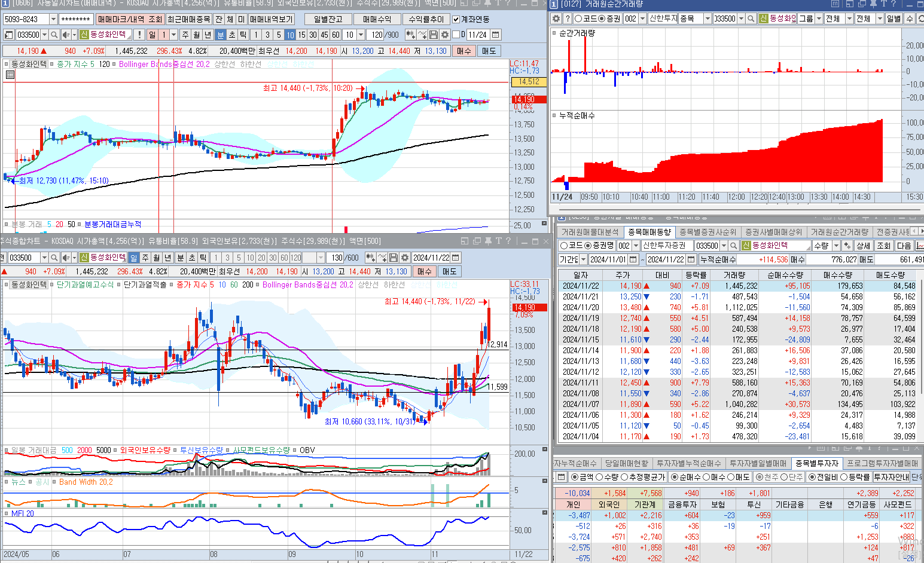Expand 그룹 dropdown in 거래원순간거래량 toolbar
The width and height of the screenshot is (924, 563).
(819, 19)
